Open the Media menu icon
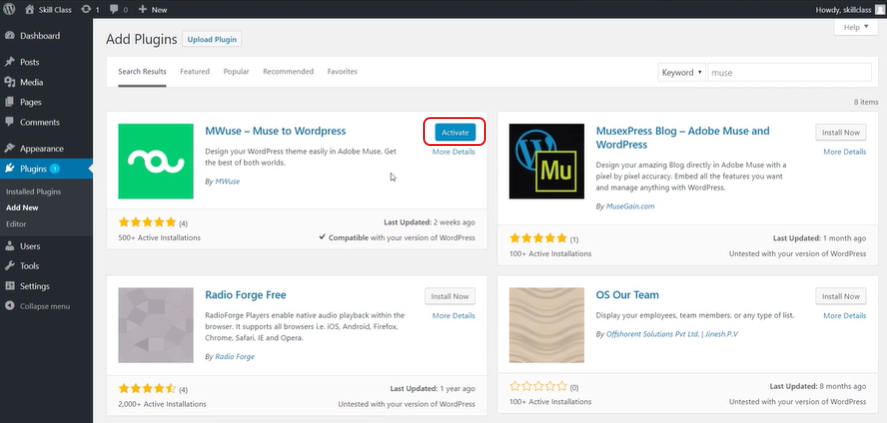Image resolution: width=887 pixels, height=423 pixels. [x=10, y=82]
